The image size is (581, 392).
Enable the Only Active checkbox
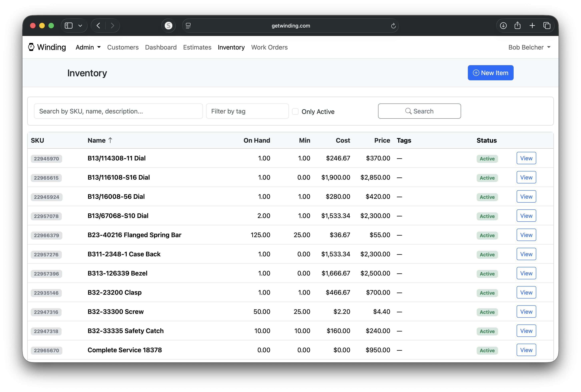pyautogui.click(x=295, y=111)
